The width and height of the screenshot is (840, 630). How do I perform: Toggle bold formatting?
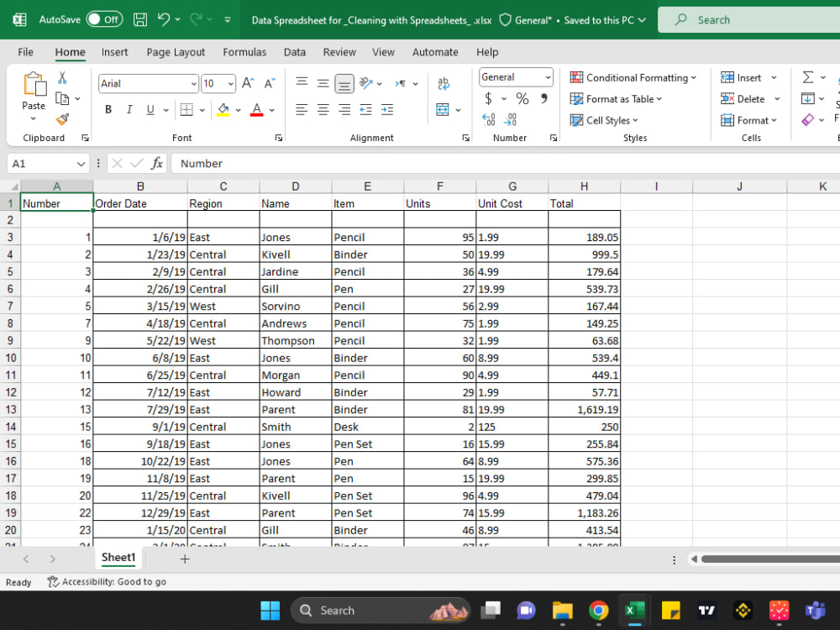[108, 109]
